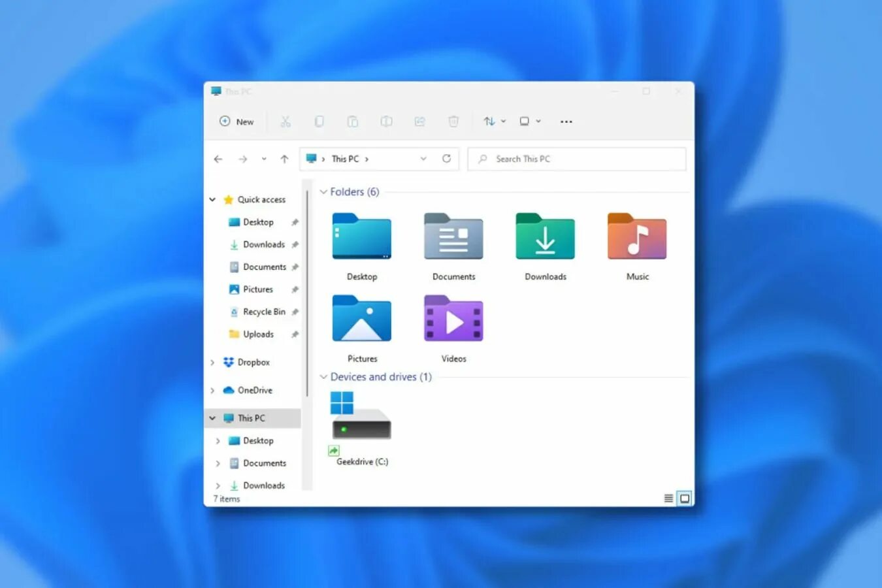Click the Copy icon in toolbar
Viewport: 882px width, 588px height.
pos(319,122)
